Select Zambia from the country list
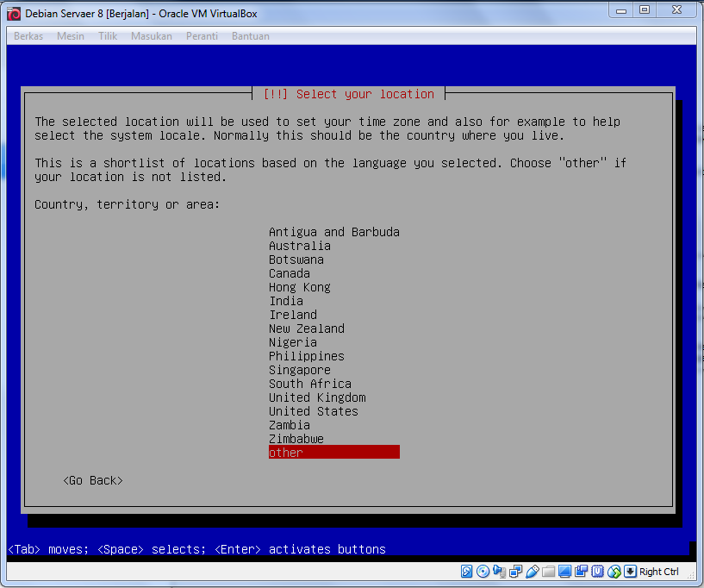Image resolution: width=704 pixels, height=588 pixels. tap(334, 425)
